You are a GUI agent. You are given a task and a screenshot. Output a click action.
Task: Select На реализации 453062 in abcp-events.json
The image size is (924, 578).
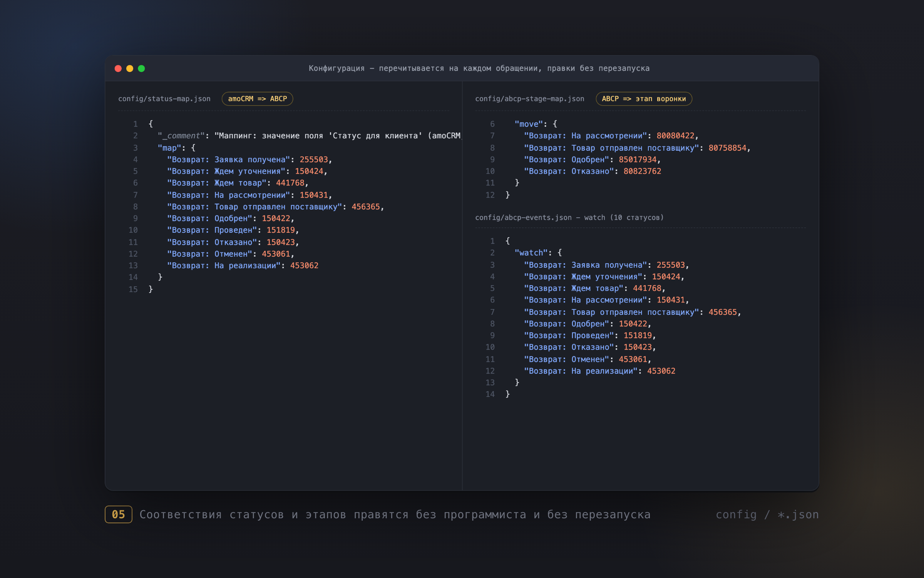[x=599, y=371]
